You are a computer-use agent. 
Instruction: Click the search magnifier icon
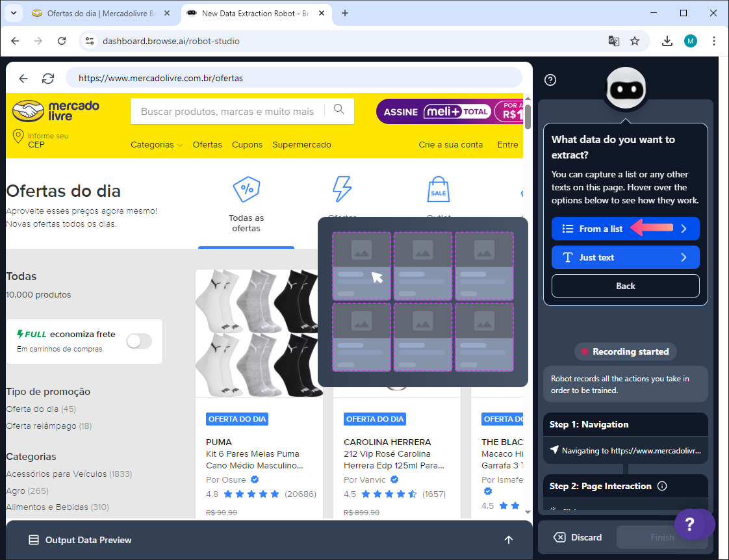click(x=339, y=110)
